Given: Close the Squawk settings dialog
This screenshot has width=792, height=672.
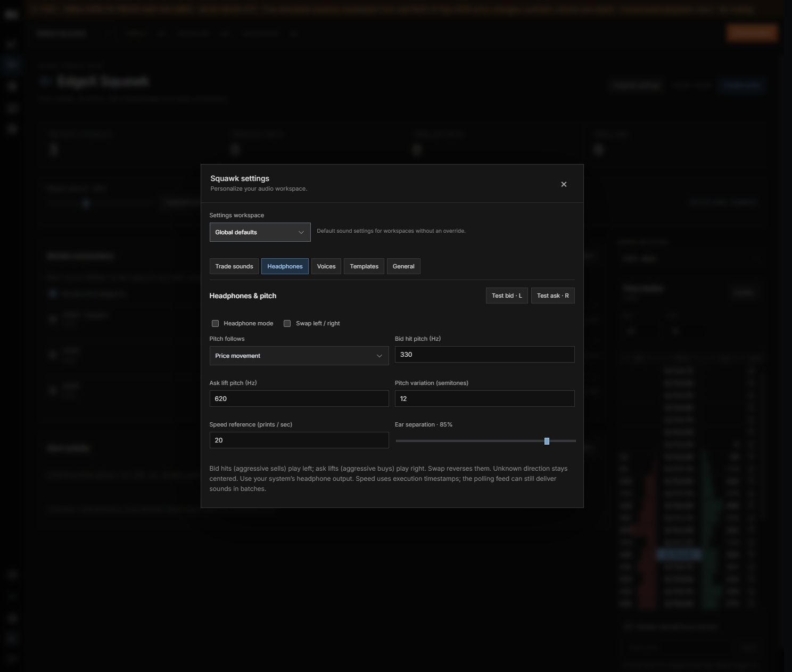Looking at the screenshot, I should 564,184.
